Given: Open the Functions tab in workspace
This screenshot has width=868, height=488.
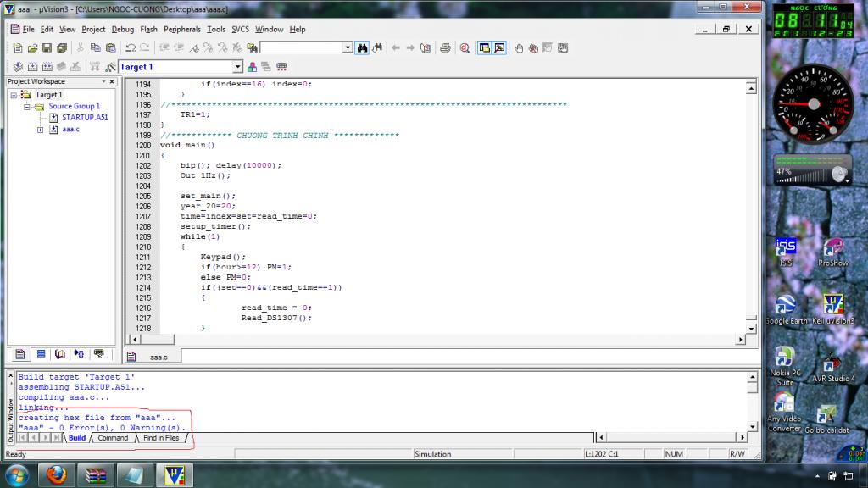Looking at the screenshot, I should point(79,354).
